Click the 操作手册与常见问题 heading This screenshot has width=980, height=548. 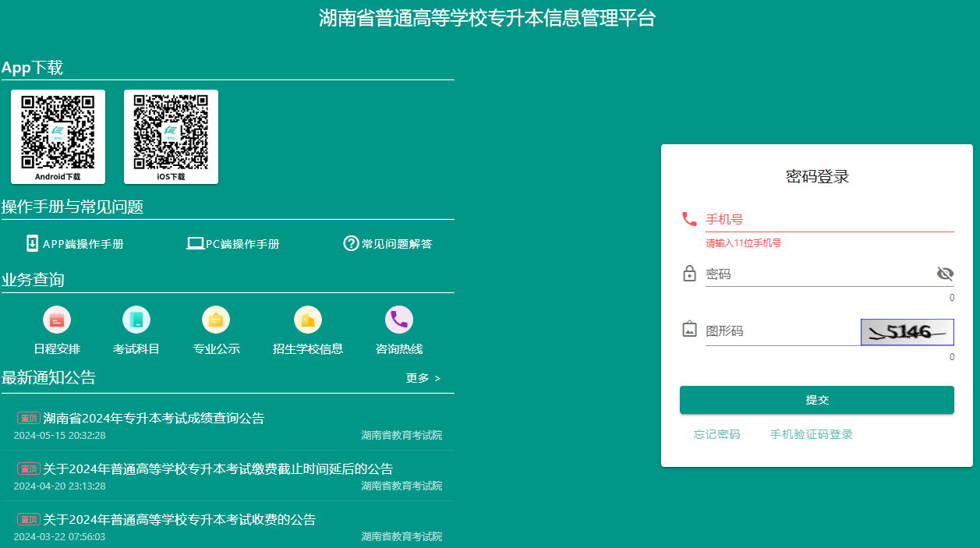tap(73, 207)
